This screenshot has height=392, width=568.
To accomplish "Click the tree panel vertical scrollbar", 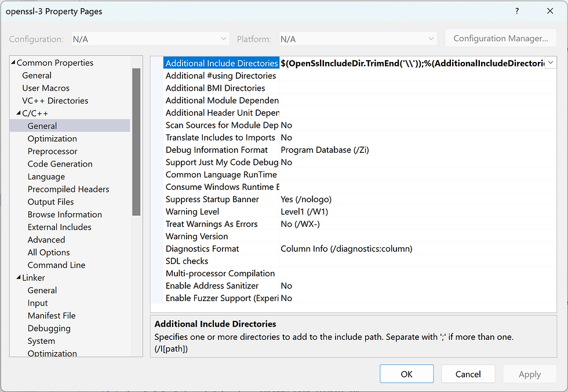I will coord(136,142).
